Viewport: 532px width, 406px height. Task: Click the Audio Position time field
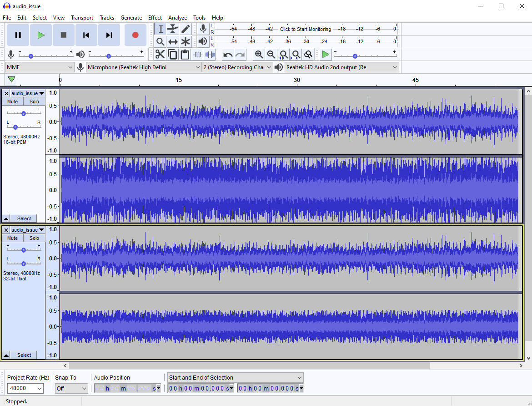[x=128, y=388]
